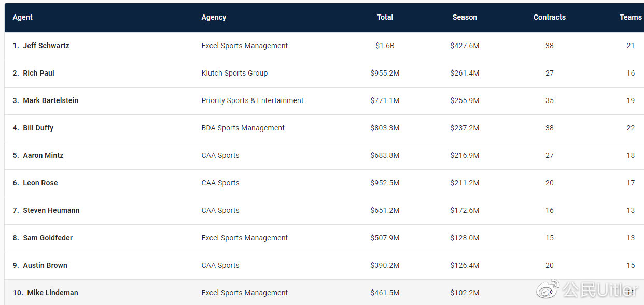This screenshot has height=305, width=644.
Task: Open Priority Sports & Entertainment agency
Action: [253, 100]
